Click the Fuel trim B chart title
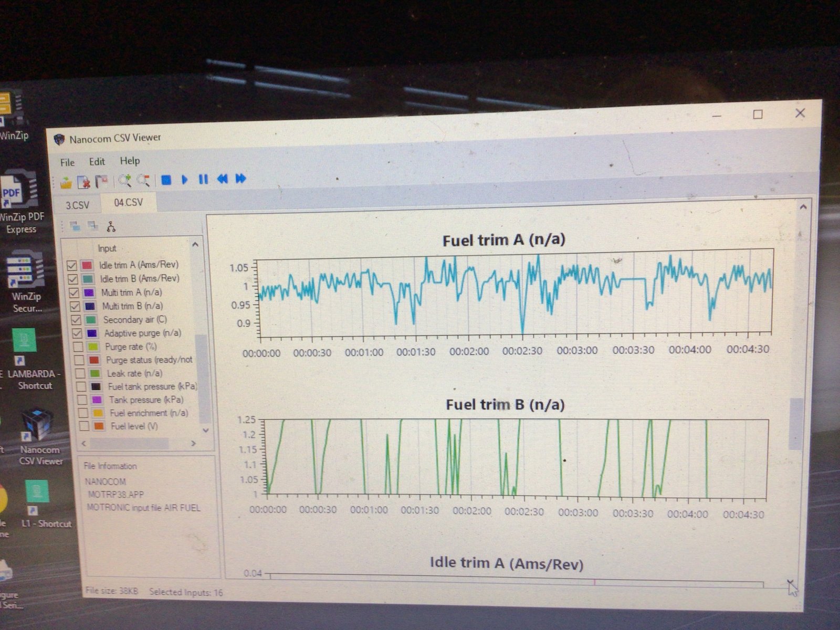Screen dimensions: 840x630 [x=505, y=405]
